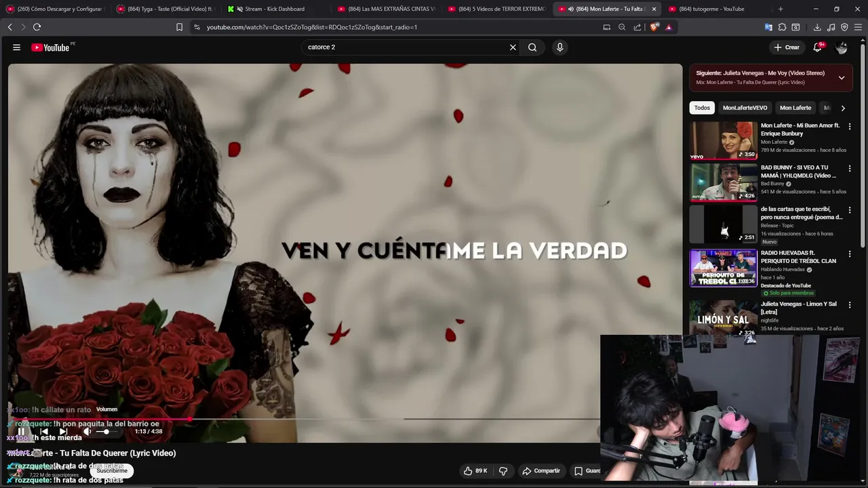This screenshot has width=868, height=488.
Task: Clear the search box with X
Action: (x=513, y=47)
